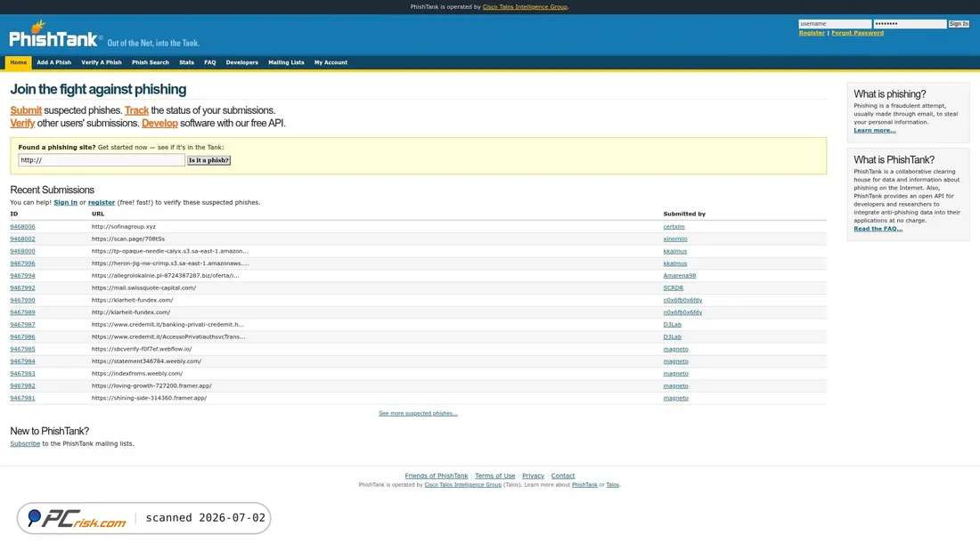
Task: Click register link under Recent Submissions
Action: point(102,202)
